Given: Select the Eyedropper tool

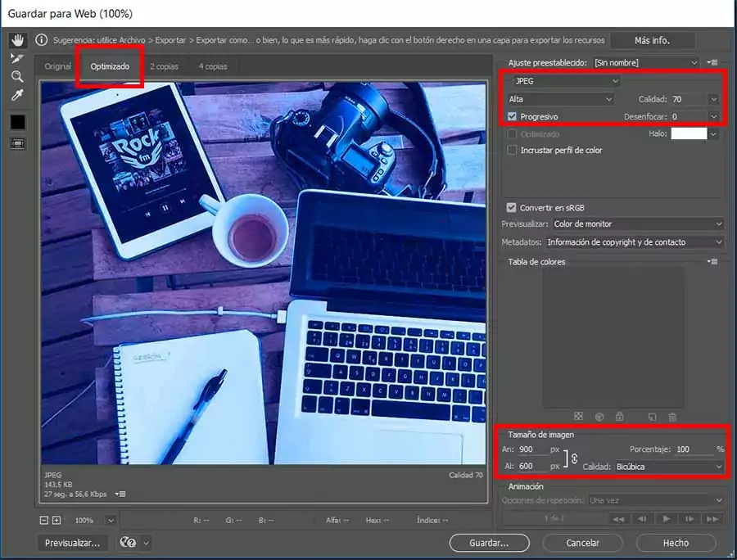Looking at the screenshot, I should (17, 96).
